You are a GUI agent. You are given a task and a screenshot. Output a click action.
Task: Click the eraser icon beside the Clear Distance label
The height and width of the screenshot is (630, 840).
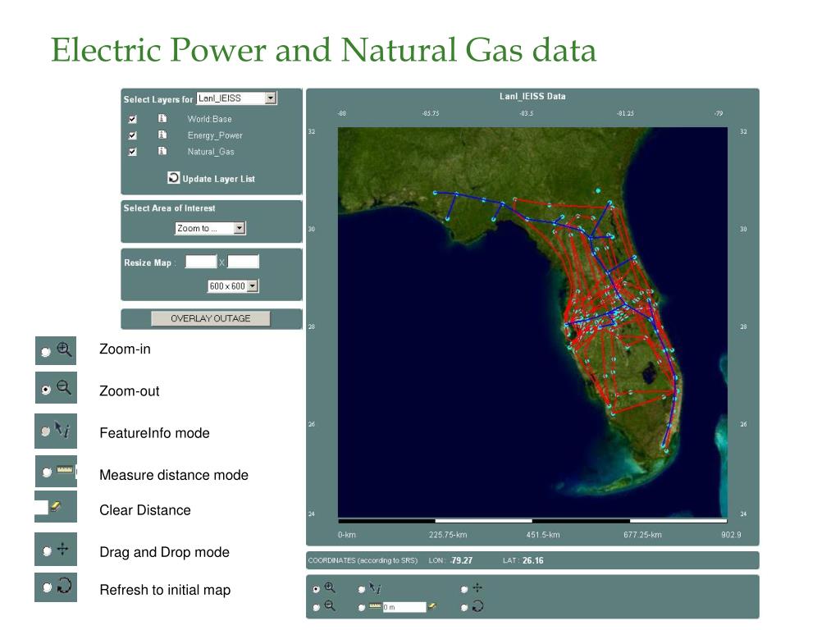point(55,506)
